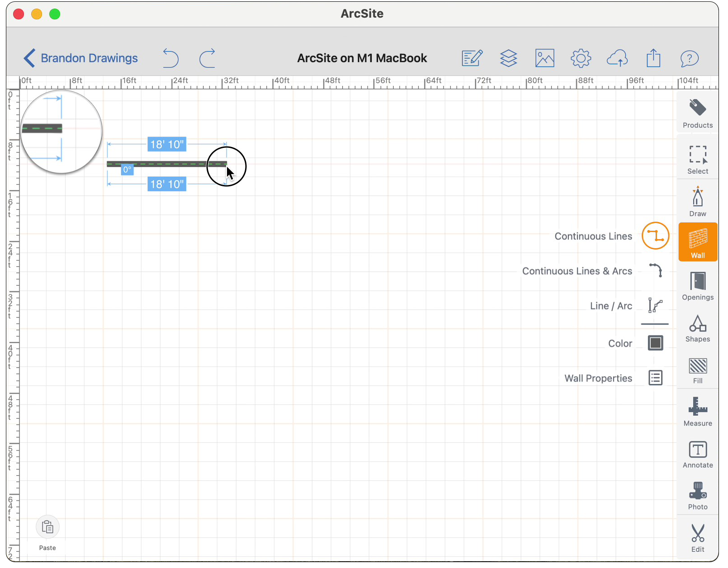Open the Shapes tool

[x=698, y=328]
